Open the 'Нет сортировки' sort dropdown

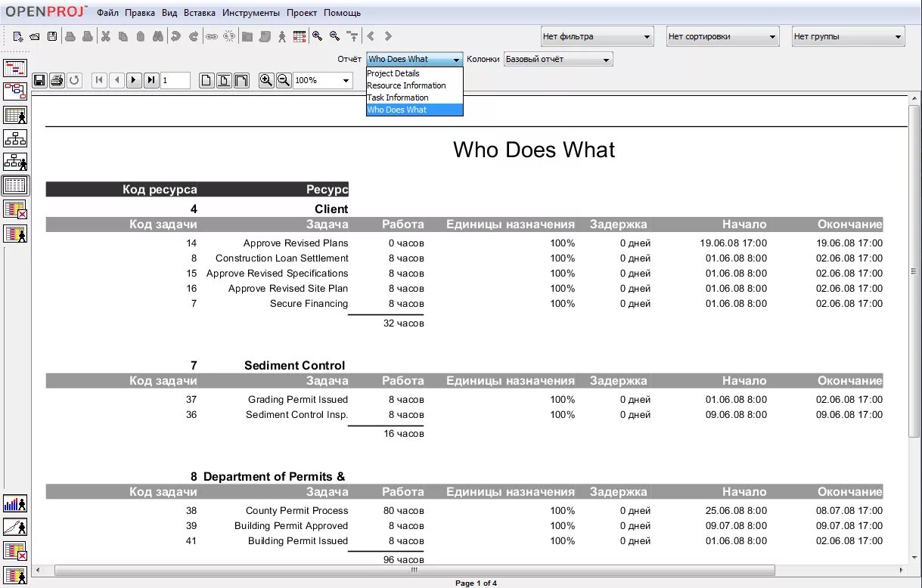click(722, 36)
